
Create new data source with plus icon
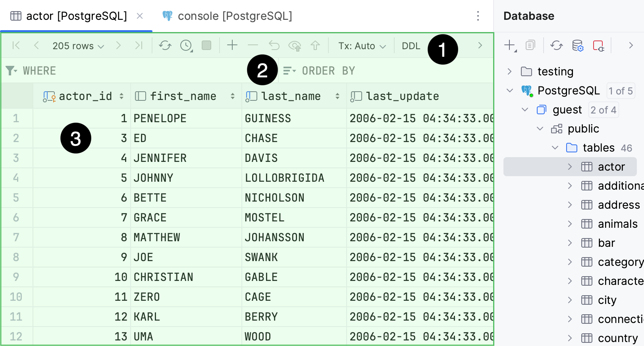click(509, 45)
